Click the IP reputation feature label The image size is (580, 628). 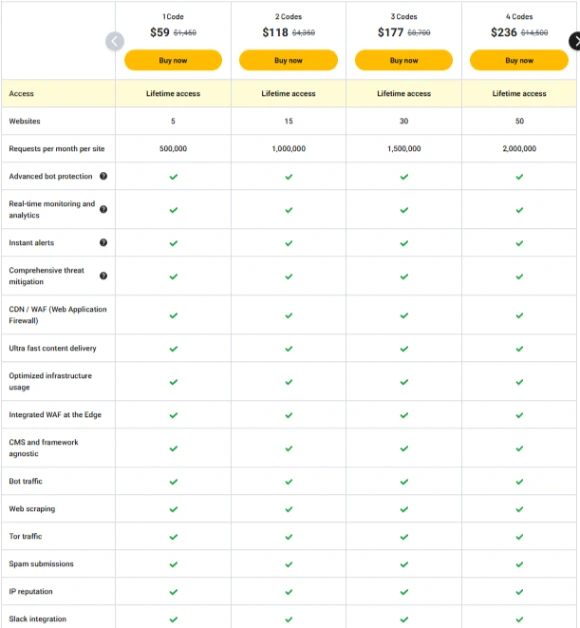pos(30,592)
